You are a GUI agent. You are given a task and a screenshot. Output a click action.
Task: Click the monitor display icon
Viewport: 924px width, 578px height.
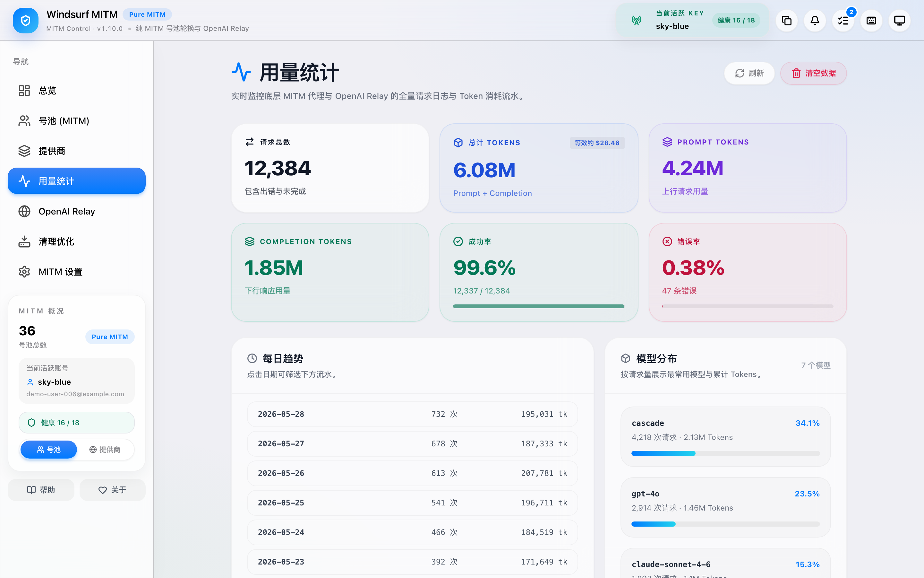point(900,21)
